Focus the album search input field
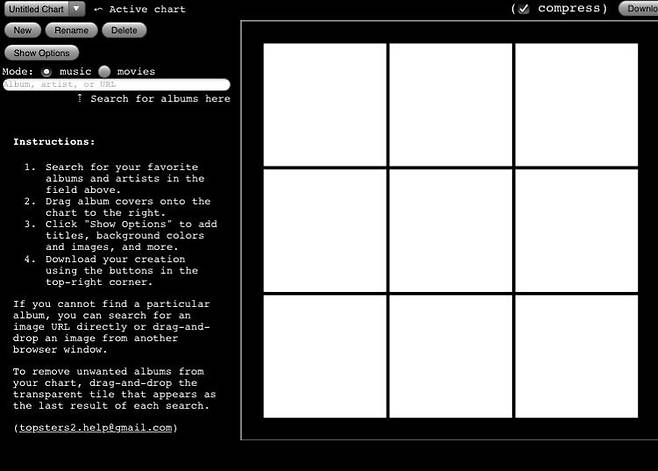This screenshot has width=658, height=471. click(x=116, y=85)
